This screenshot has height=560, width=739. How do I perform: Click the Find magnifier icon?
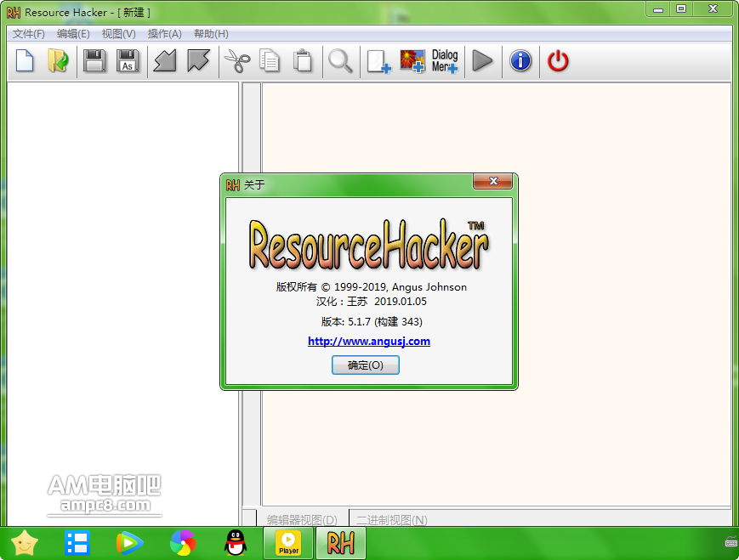point(340,60)
